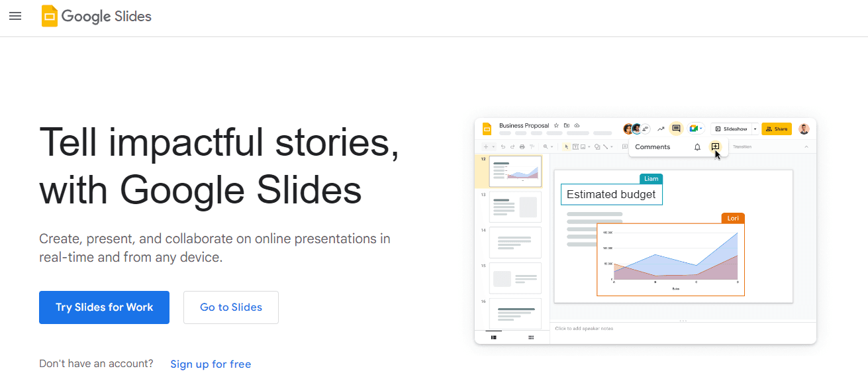Screen dimensions: 868x385
Task: Open the insert image dropdown arrow
Action: pyautogui.click(x=589, y=146)
